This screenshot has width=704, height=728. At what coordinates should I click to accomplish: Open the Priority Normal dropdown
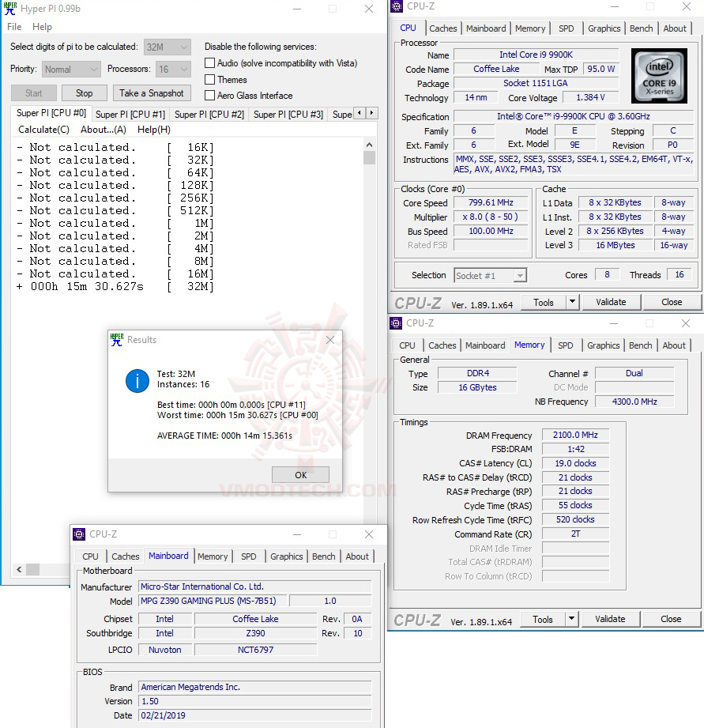pos(71,70)
